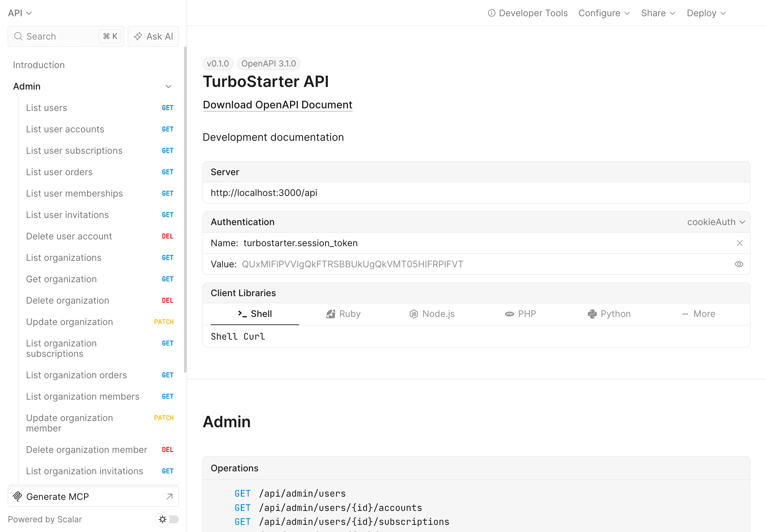Screen dimensions: 766x532
Task: Collapse the Admin sidebar section chevron
Action: point(168,87)
